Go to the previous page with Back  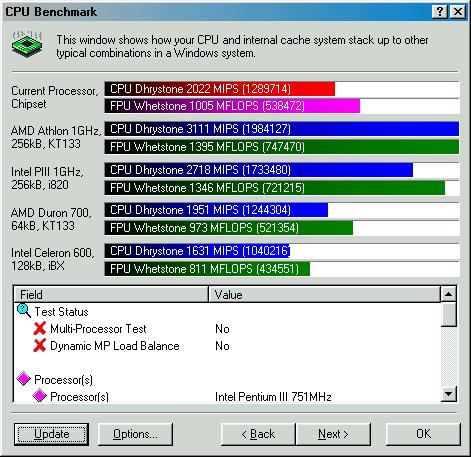pos(258,434)
